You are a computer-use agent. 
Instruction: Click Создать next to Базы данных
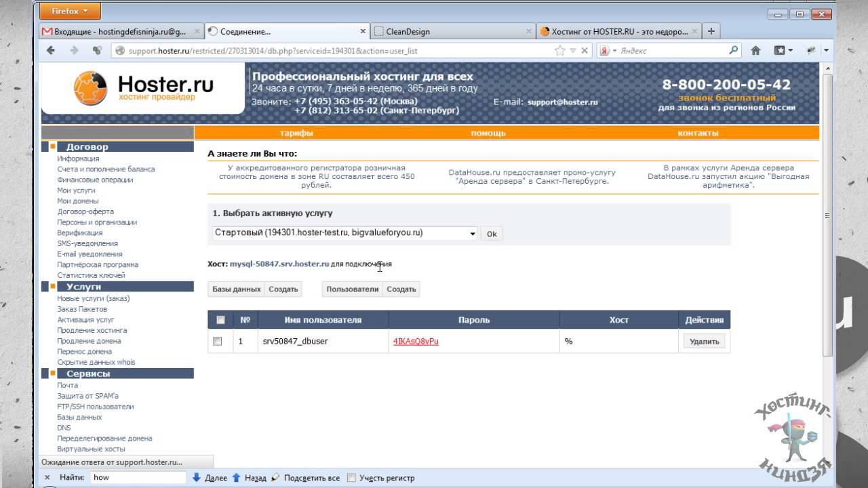pos(283,289)
